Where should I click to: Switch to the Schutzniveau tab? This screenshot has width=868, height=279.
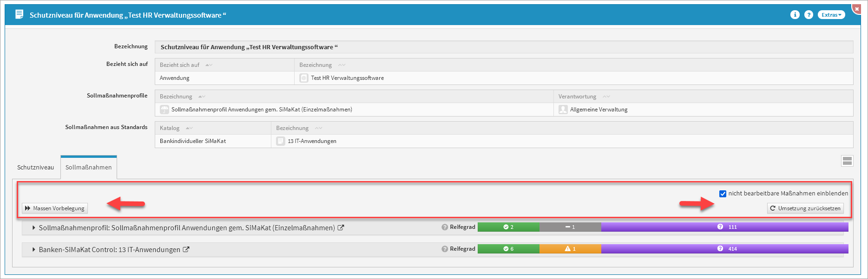coord(35,168)
